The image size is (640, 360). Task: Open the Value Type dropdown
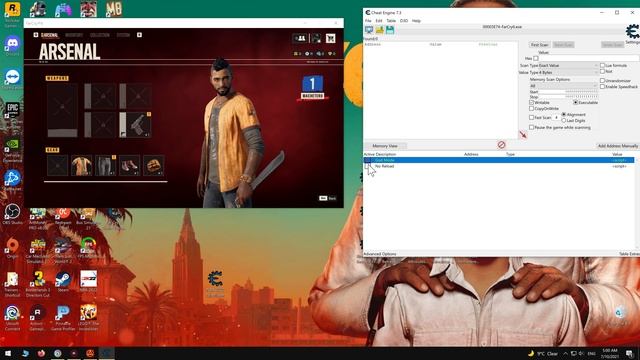pos(568,73)
